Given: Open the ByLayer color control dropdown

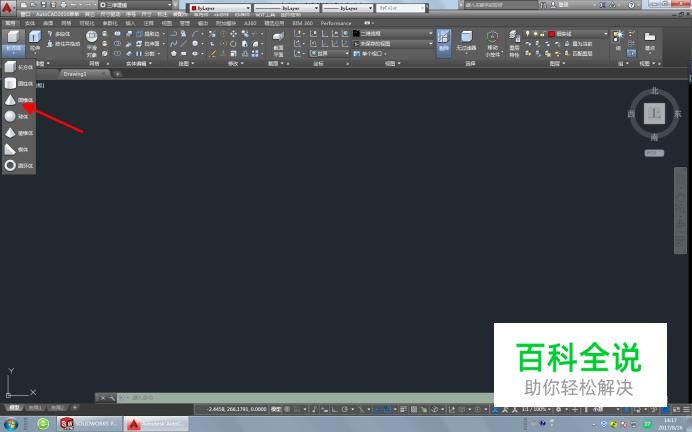Looking at the screenshot, I should click(220, 8).
